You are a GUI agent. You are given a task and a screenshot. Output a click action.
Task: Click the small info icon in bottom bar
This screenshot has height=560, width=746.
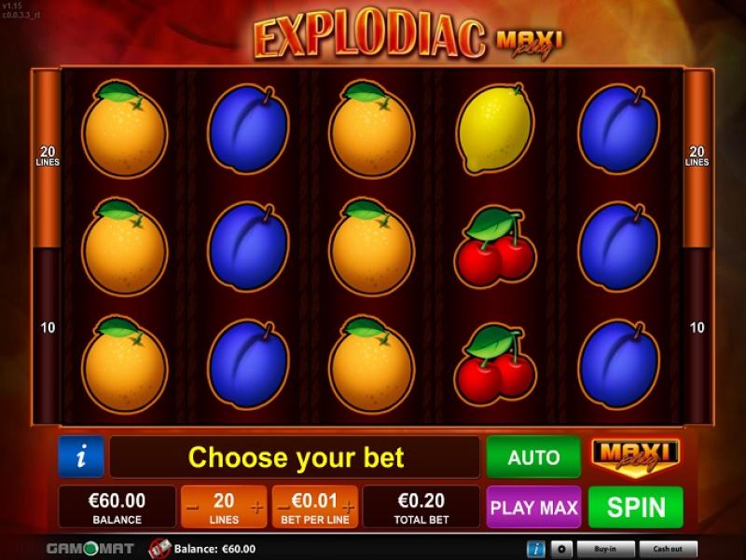pos(535,549)
